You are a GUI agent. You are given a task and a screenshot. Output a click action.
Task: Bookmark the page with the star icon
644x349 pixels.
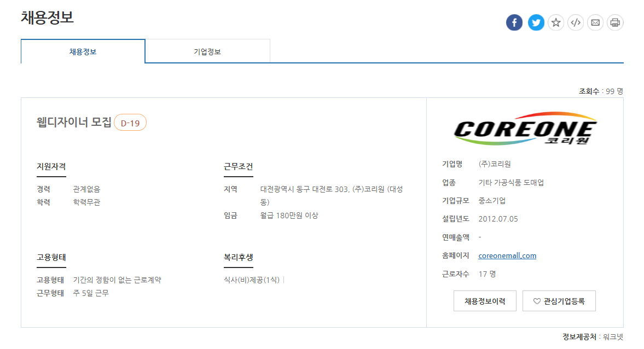click(x=556, y=22)
